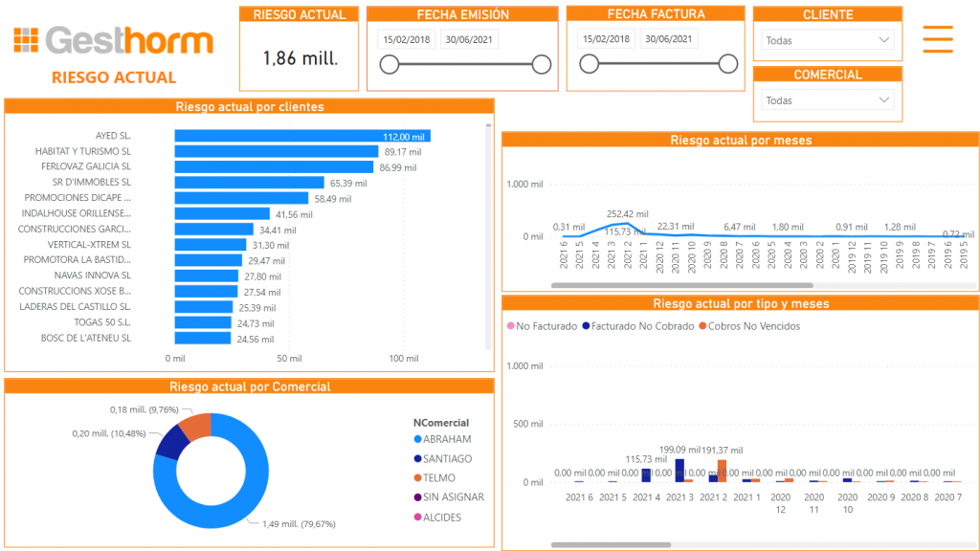Screen dimensions: 980x551
Task: Select ALCIDES legend entry
Action: click(x=441, y=517)
